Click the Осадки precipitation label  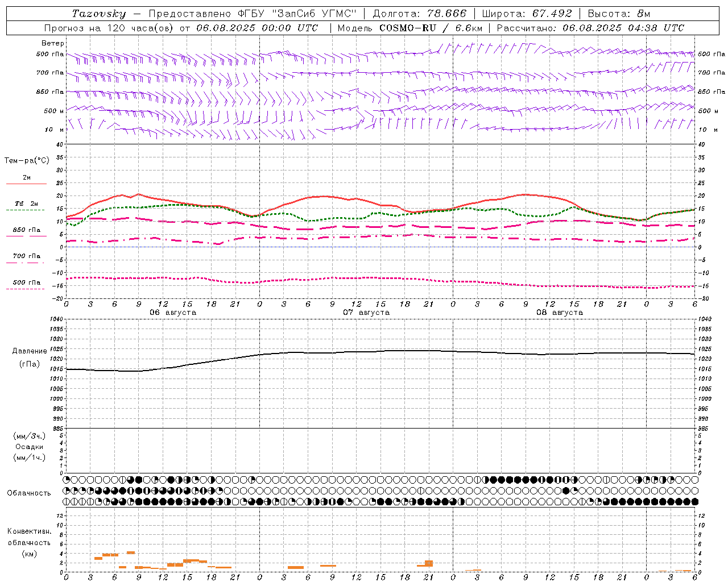[x=30, y=447]
